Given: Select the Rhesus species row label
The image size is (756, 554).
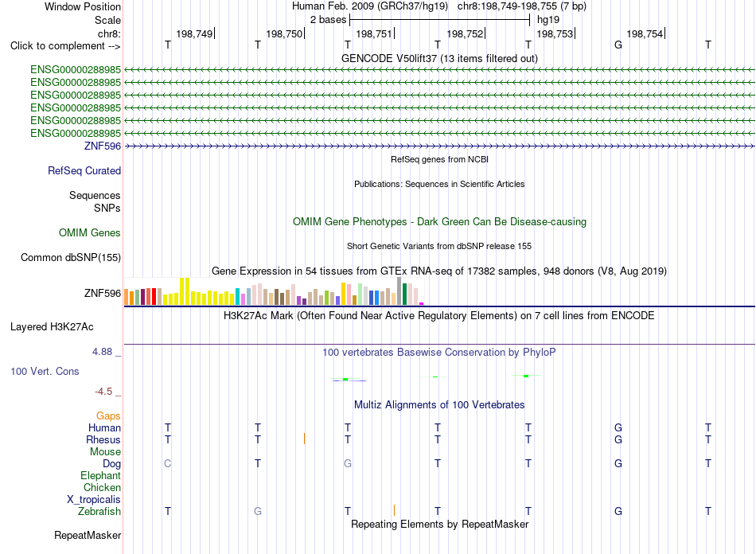Looking at the screenshot, I should [103, 439].
